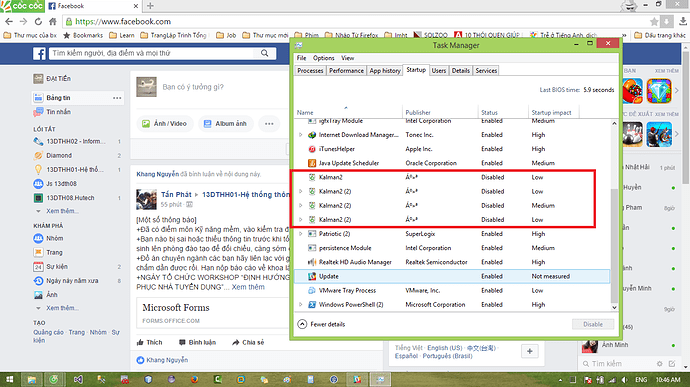Select the iTunesHelper startup icon

pos(312,149)
